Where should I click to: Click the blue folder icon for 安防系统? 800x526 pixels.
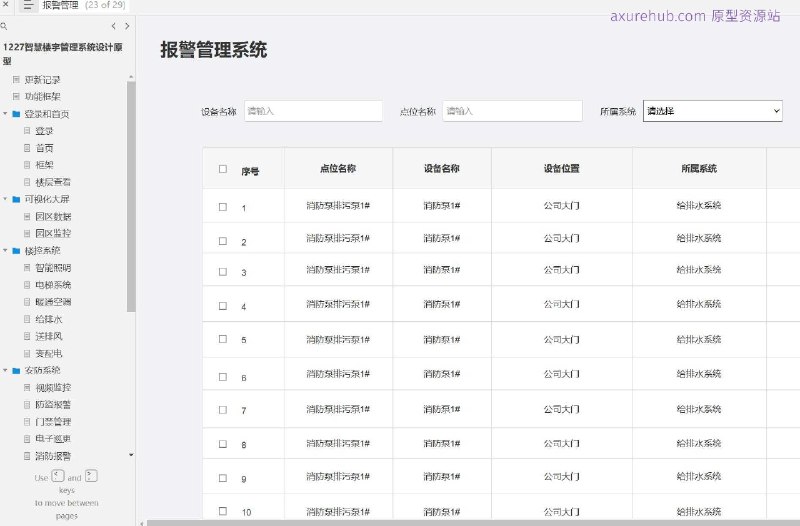click(x=16, y=370)
